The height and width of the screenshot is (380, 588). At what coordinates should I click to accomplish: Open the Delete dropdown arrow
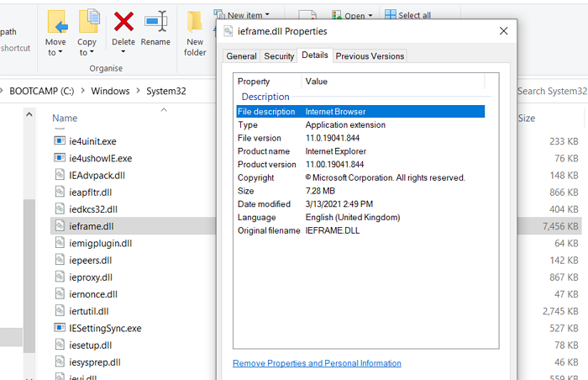pos(123,51)
